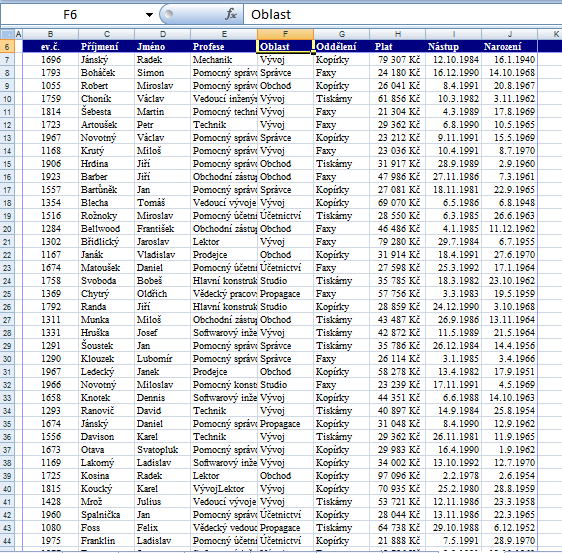Select column F header
The width and height of the screenshot is (562, 553).
(x=285, y=34)
